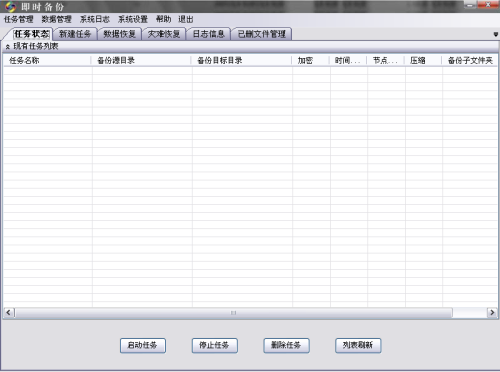Switch to the 已删文件管理 tab
Screen dimensions: 500x372
coord(262,34)
